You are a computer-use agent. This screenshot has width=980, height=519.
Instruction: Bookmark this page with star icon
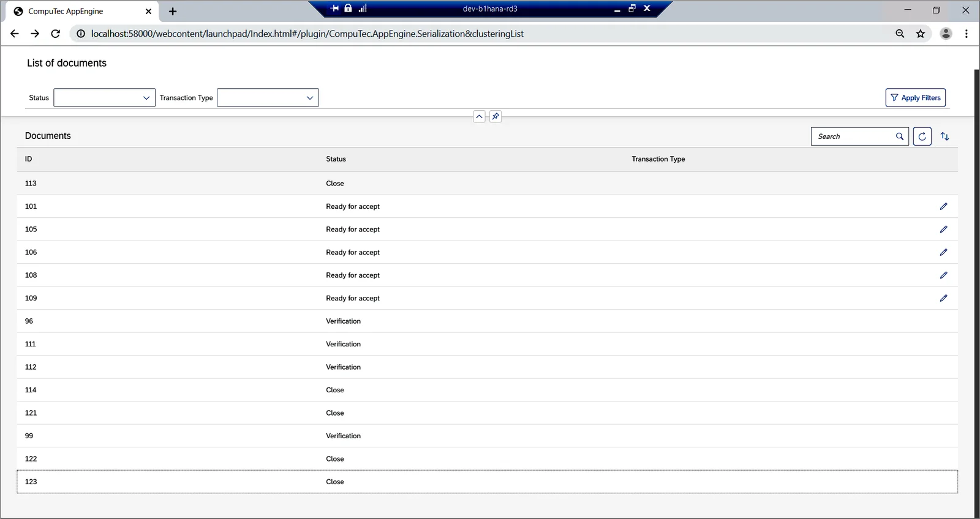pos(920,34)
